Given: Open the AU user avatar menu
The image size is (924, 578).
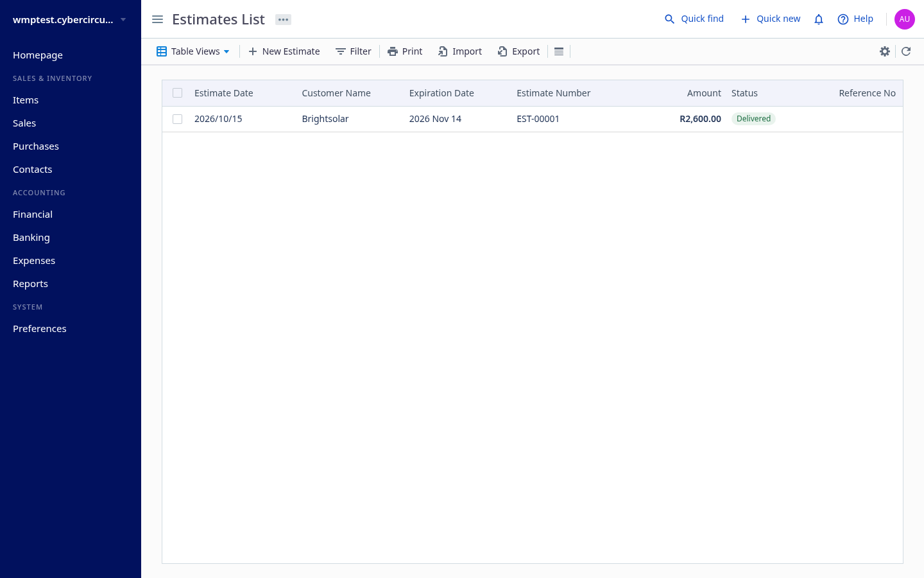Looking at the screenshot, I should point(905,19).
